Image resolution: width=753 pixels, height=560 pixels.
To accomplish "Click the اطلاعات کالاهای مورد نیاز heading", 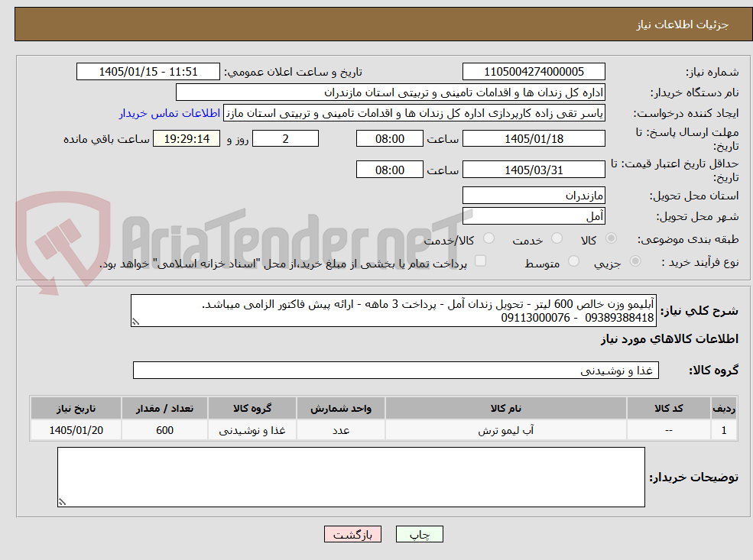I will coord(670,339).
